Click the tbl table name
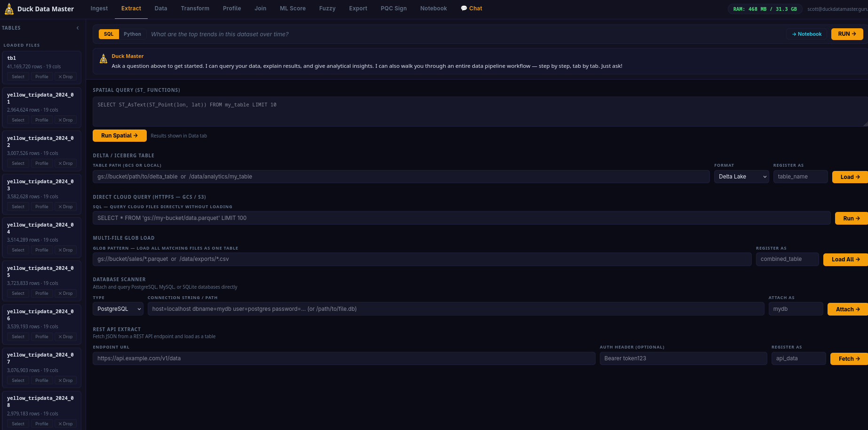868x430 pixels. pyautogui.click(x=12, y=58)
